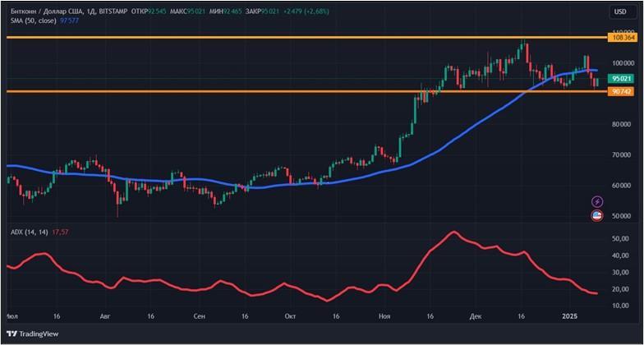Click the Авг month marker on time axis
The image size is (644, 345).
(x=104, y=315)
